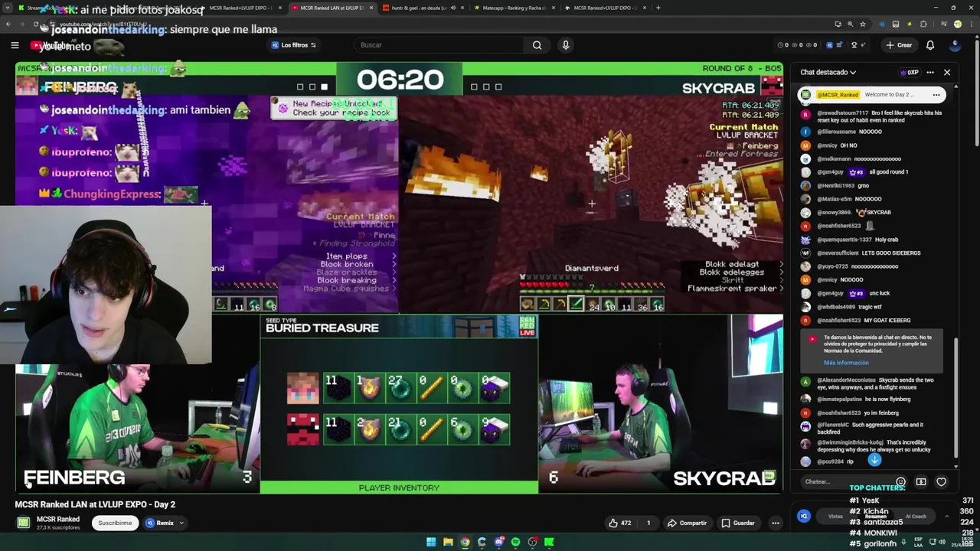
Task: Open File Explorer from taskbar
Action: 448,542
